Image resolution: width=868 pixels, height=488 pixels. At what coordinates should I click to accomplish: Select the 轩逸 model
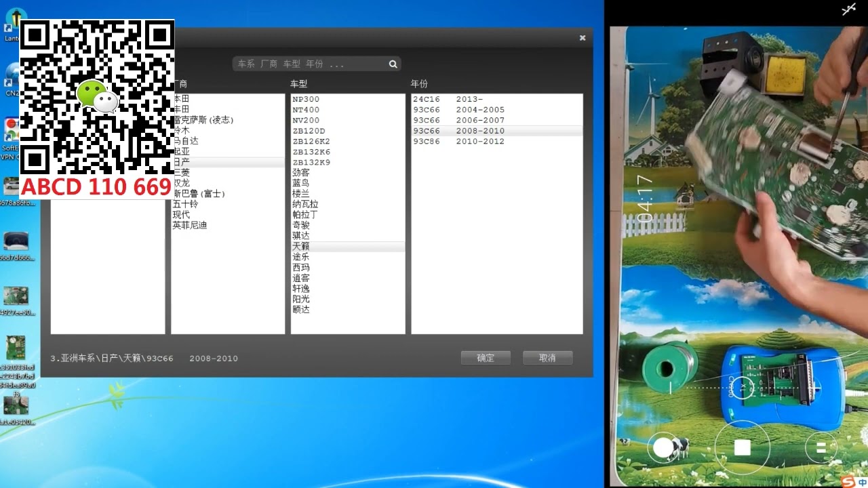tap(348, 289)
